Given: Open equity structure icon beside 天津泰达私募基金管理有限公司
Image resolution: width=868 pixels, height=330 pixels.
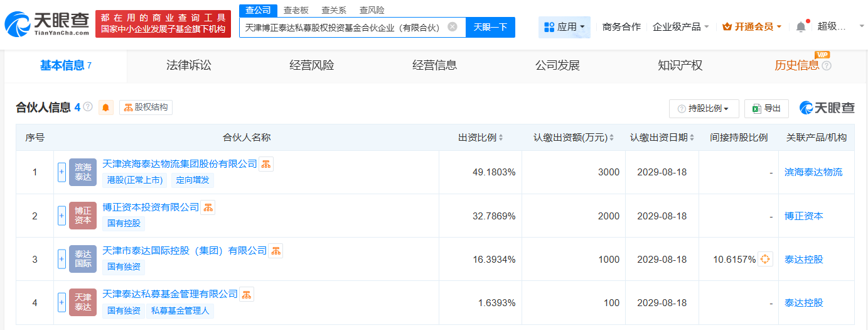Looking at the screenshot, I should point(247,294).
